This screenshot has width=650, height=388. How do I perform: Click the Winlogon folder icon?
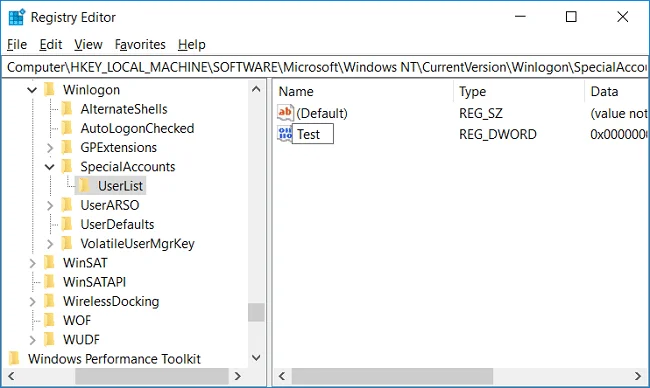(x=49, y=90)
